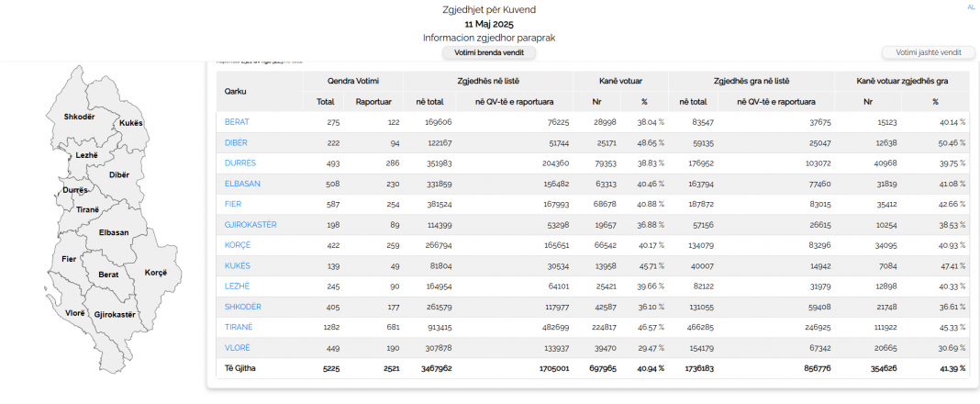Image resolution: width=980 pixels, height=404 pixels.
Task: Select Korçë region on the map
Action: [x=156, y=273]
